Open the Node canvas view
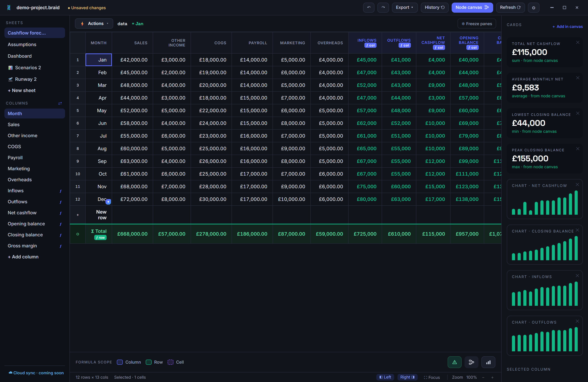The height and width of the screenshot is (382, 588). coord(472,7)
